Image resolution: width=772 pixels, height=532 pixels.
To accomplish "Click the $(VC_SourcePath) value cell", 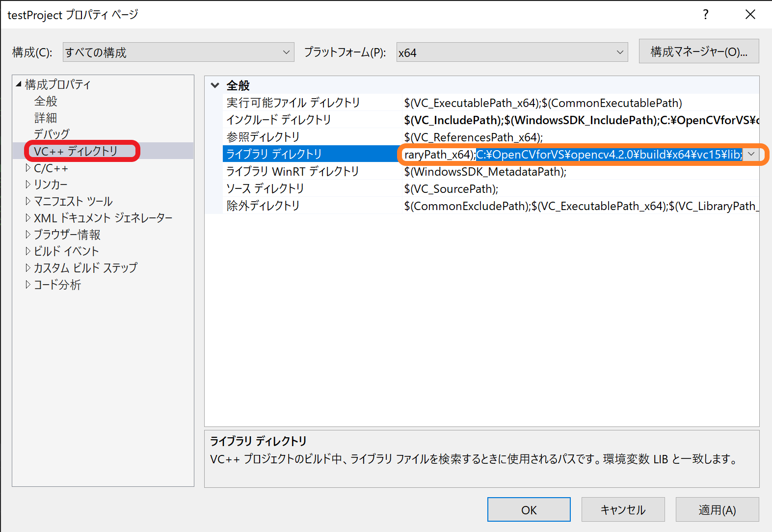I will point(581,188).
